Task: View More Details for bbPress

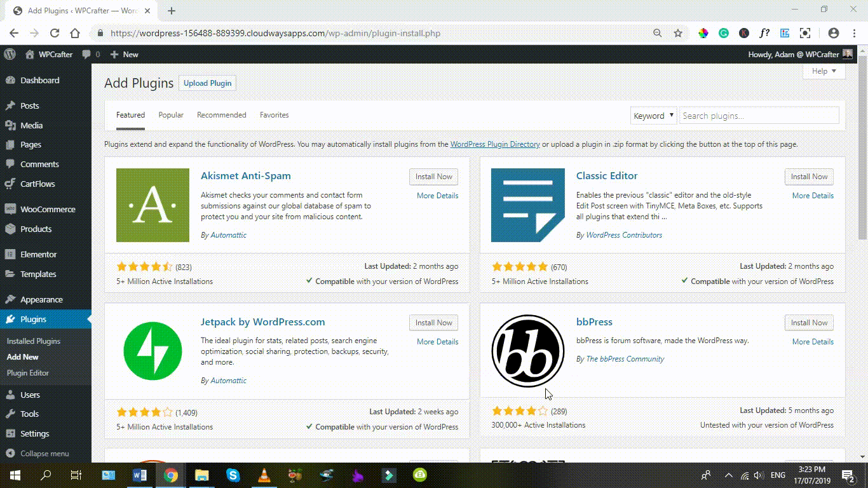Action: pos(813,342)
